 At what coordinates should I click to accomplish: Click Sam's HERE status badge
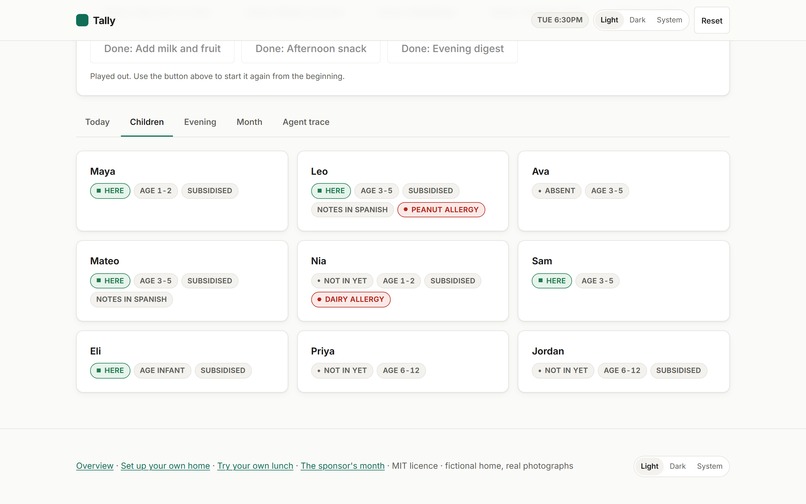point(552,281)
